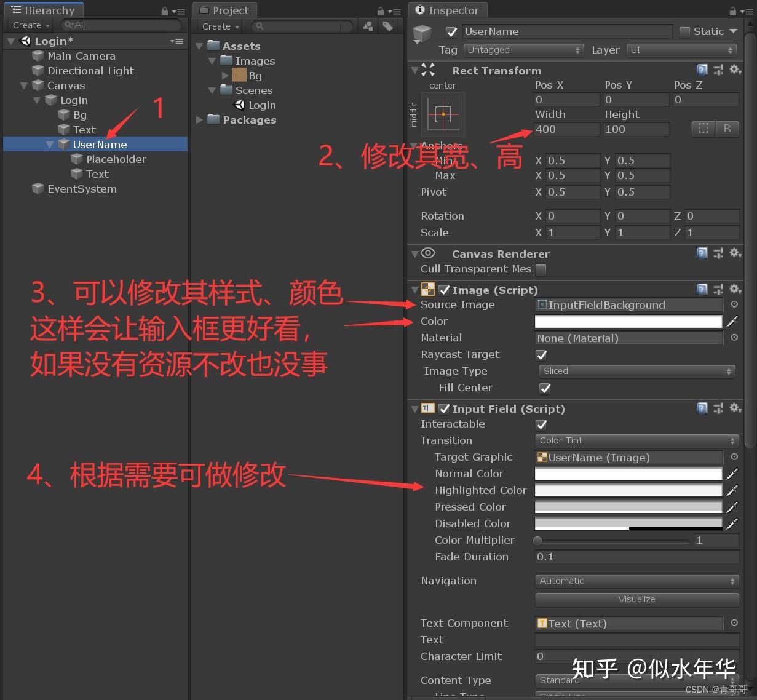
Task: Open Transition dropdown showing Color Tint
Action: tap(637, 440)
